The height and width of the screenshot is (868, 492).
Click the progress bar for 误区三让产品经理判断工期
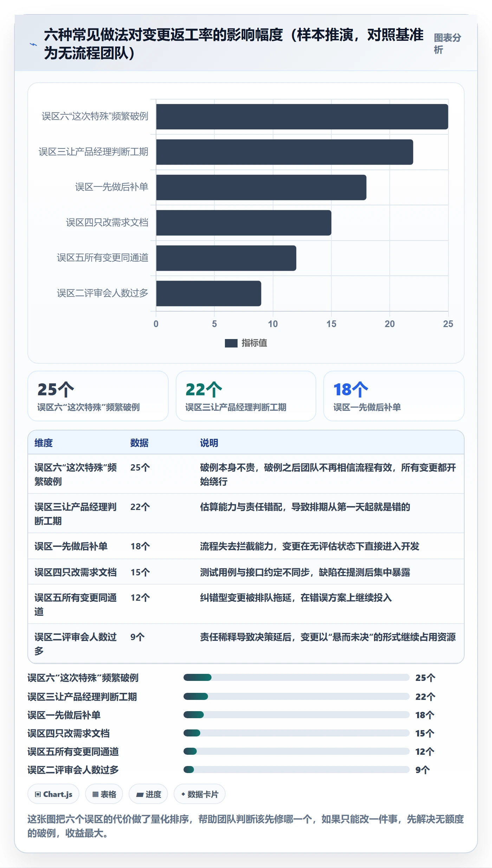[x=296, y=696]
